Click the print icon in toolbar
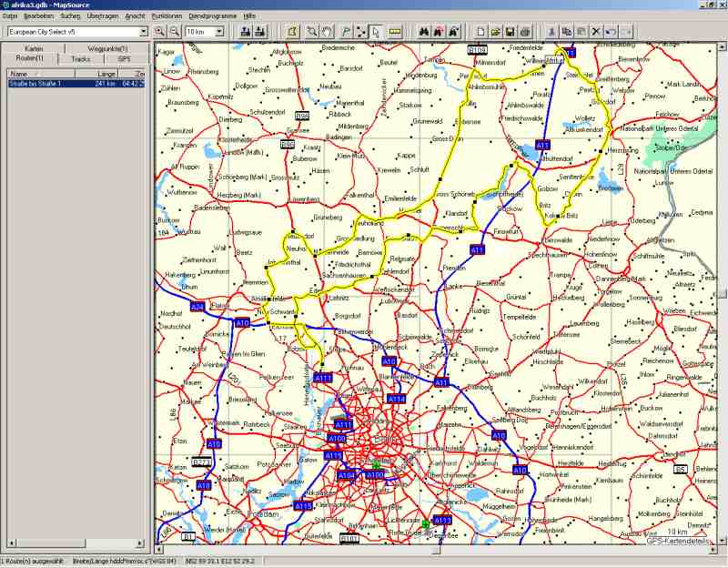This screenshot has height=568, width=728. [x=525, y=32]
